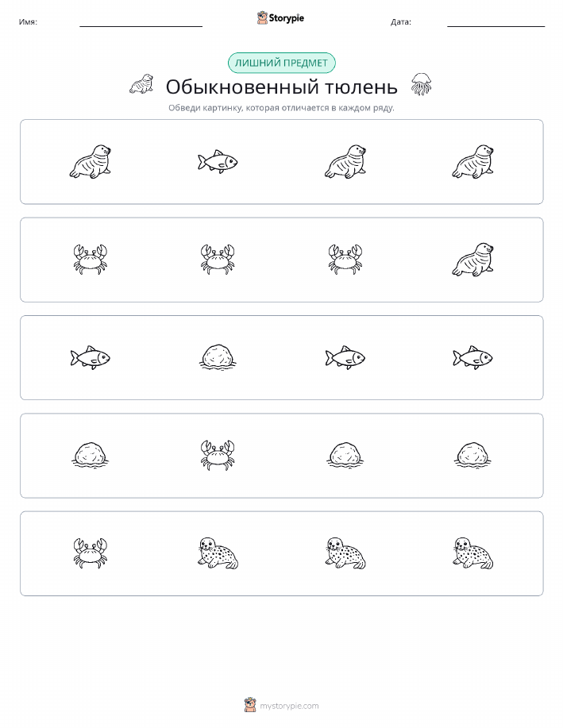563x728 pixels.
Task: Select the walrus in the crab row
Action: (x=473, y=260)
